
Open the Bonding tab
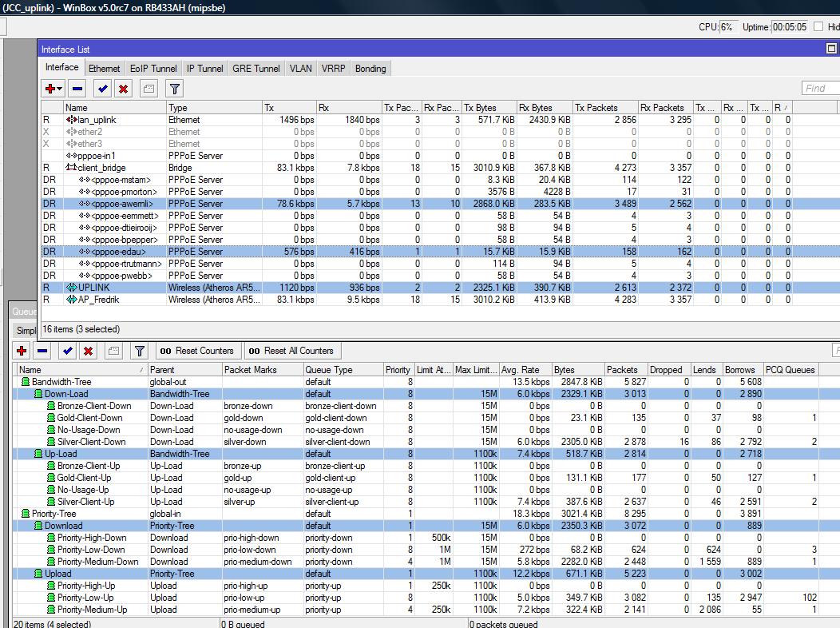click(x=370, y=69)
